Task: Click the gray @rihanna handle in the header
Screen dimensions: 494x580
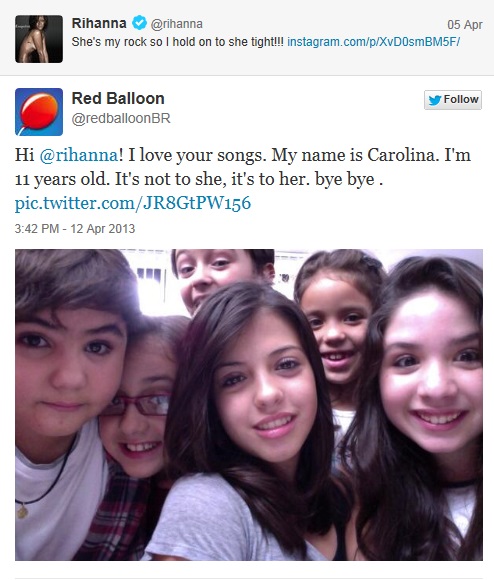Action: pyautogui.click(x=176, y=24)
